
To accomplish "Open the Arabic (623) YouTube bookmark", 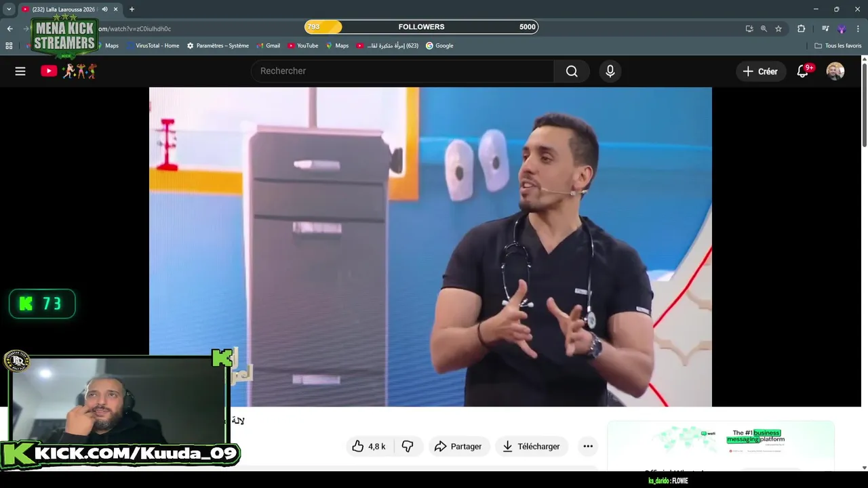I will 387,45.
